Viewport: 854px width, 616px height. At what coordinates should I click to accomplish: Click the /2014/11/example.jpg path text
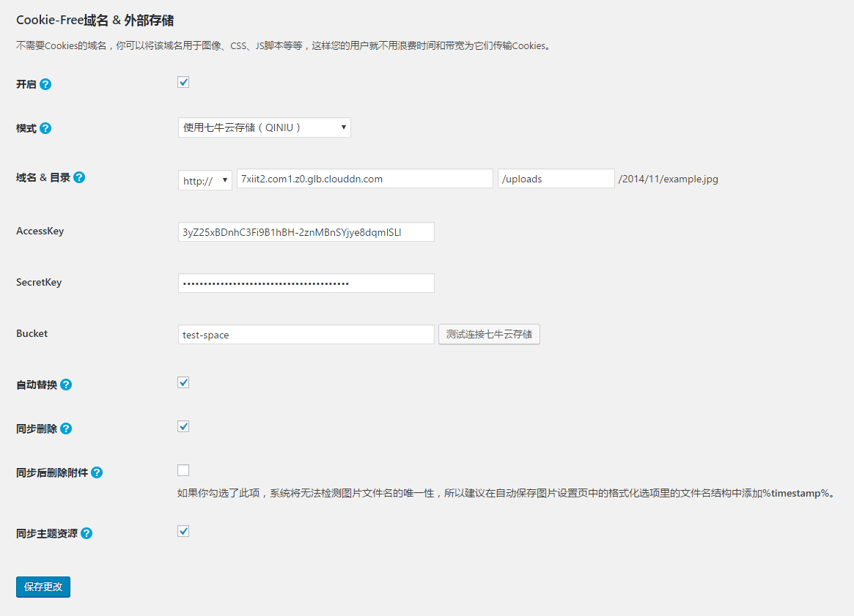point(669,179)
